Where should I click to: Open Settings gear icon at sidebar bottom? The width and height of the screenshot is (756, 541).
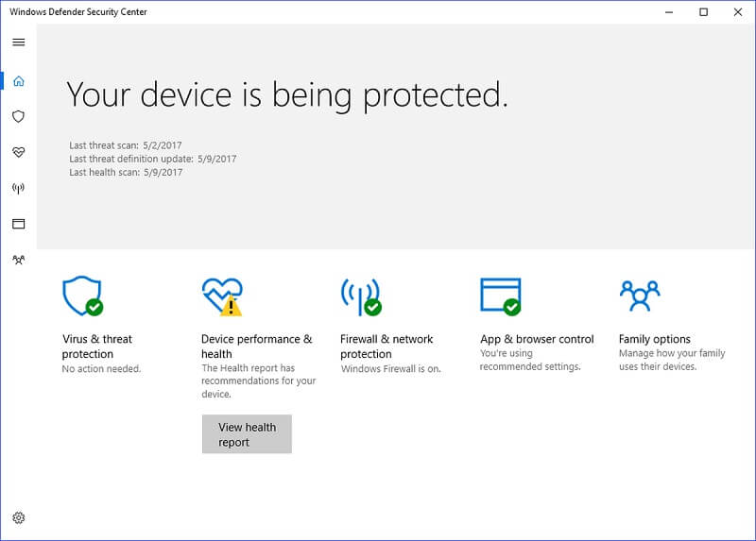(18, 518)
